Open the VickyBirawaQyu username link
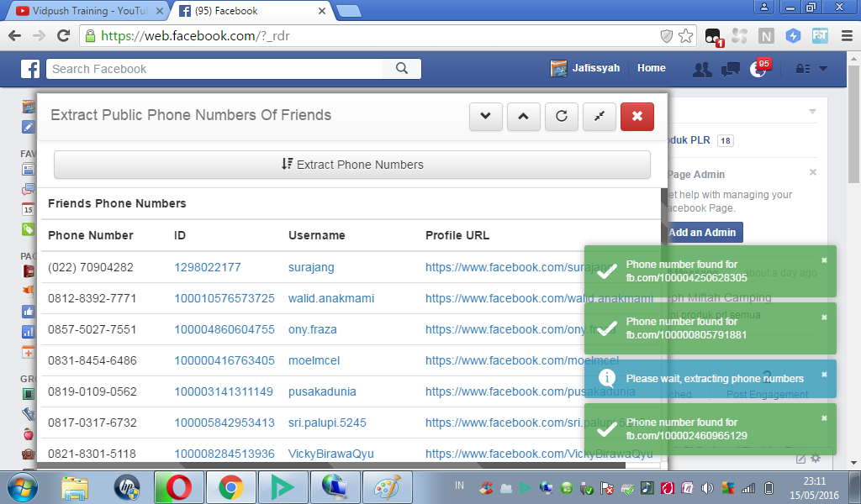Viewport: 861px width, 504px height. (x=331, y=454)
